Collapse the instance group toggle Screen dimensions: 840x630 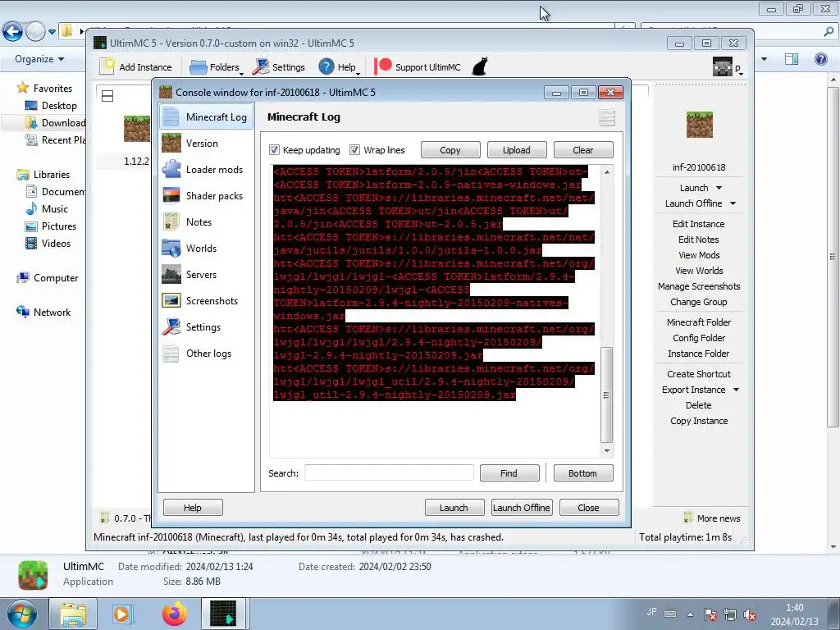tap(107, 96)
